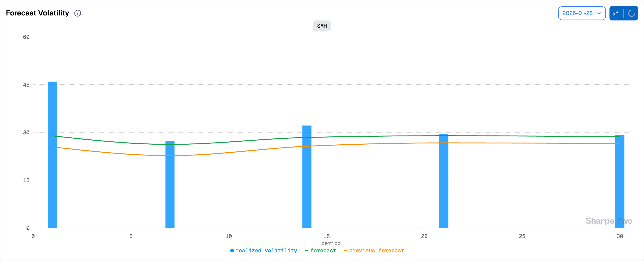644x261 pixels.
Task: Click the blue realized volatility legend dot
Action: (232, 251)
